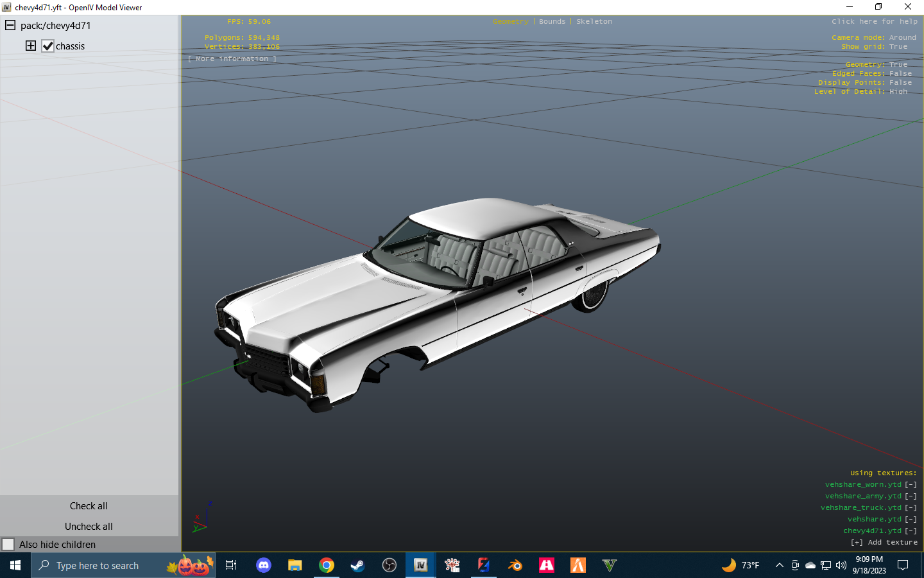
Task: Launch GTA V from the taskbar
Action: tap(609, 565)
